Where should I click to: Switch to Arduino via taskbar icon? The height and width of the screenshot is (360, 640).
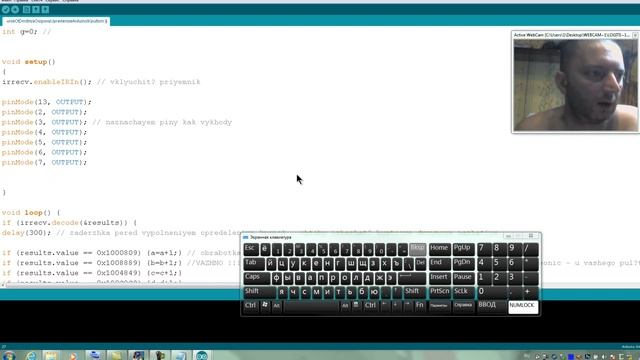click(x=202, y=356)
